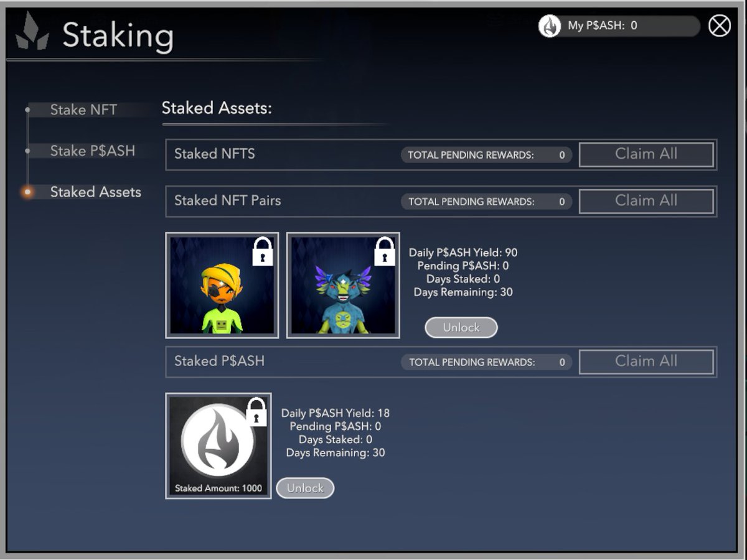Viewport: 747px width, 560px height.
Task: Claim All rewards for Staked NFT Pairs
Action: (x=646, y=201)
